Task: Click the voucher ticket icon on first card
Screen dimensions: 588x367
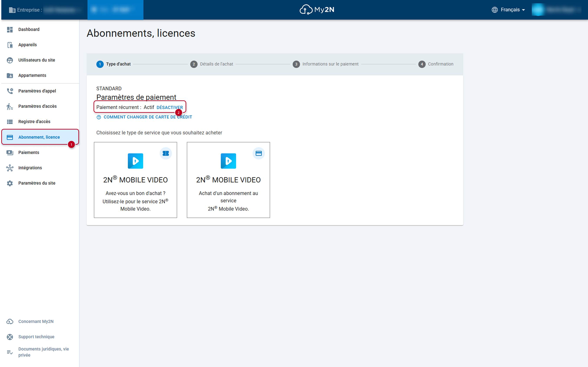Action: (x=166, y=153)
